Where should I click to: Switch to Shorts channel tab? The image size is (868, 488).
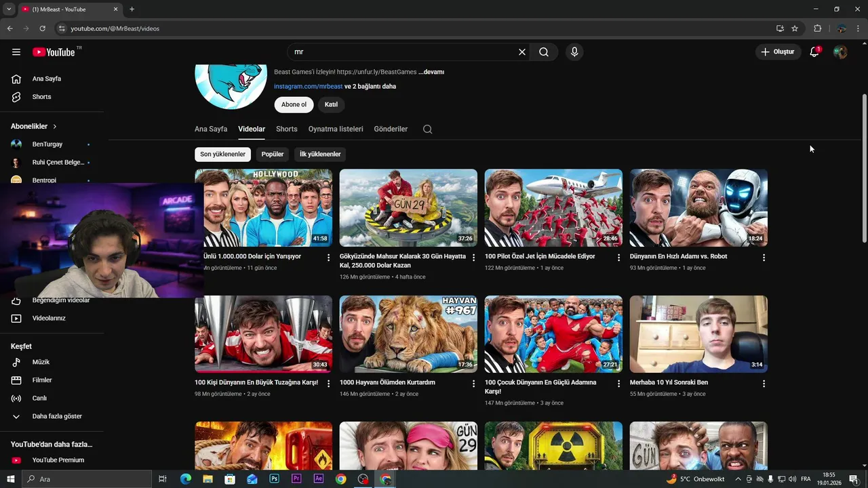[x=287, y=129]
